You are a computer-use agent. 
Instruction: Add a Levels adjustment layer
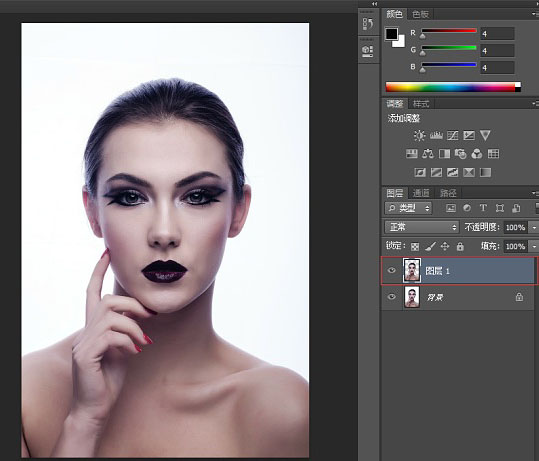point(436,135)
